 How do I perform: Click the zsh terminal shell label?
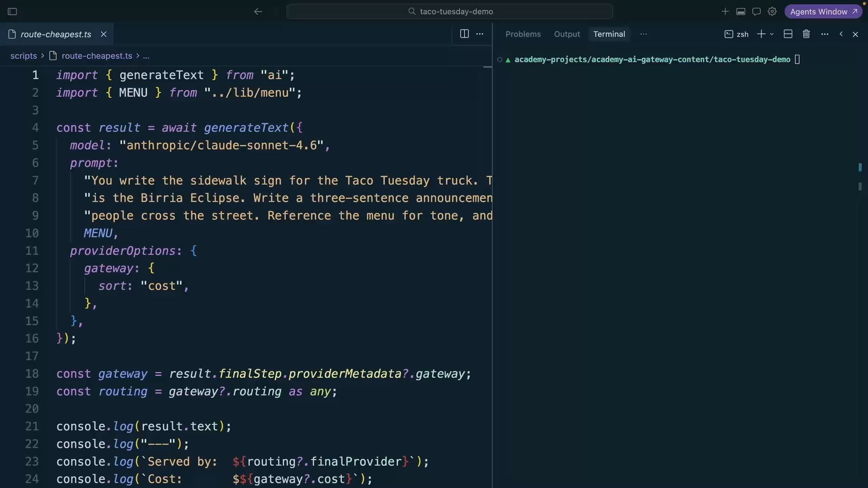pyautogui.click(x=736, y=34)
